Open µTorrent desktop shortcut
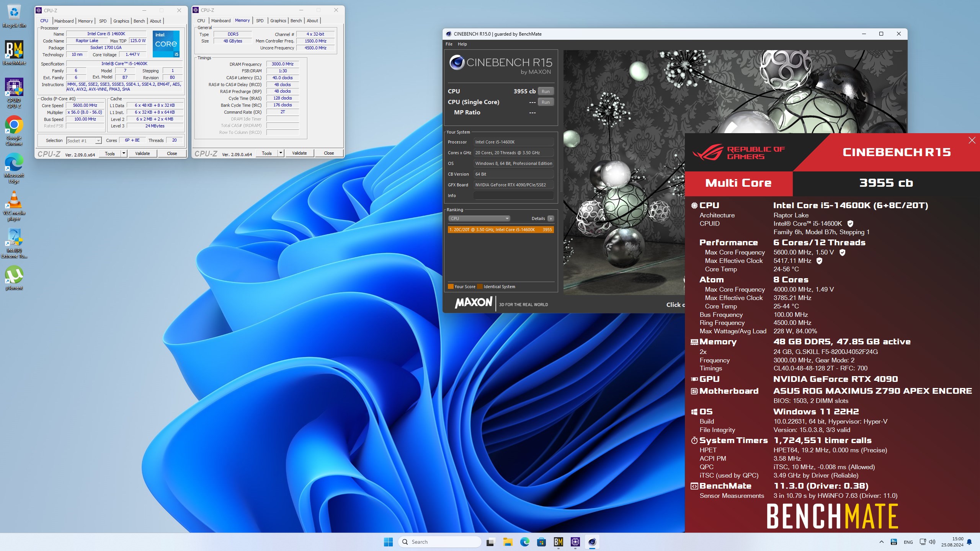The image size is (980, 551). [14, 277]
